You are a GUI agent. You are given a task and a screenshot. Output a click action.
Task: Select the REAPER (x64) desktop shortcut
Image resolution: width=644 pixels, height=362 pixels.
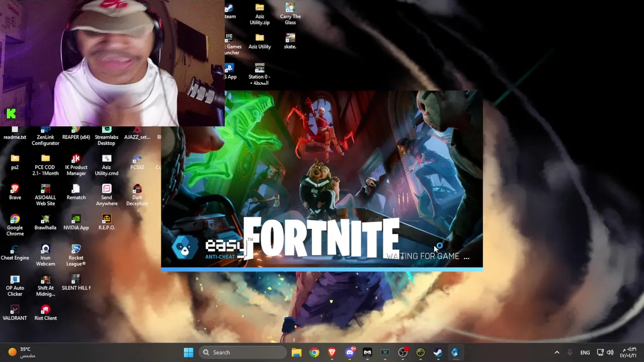[x=76, y=134]
